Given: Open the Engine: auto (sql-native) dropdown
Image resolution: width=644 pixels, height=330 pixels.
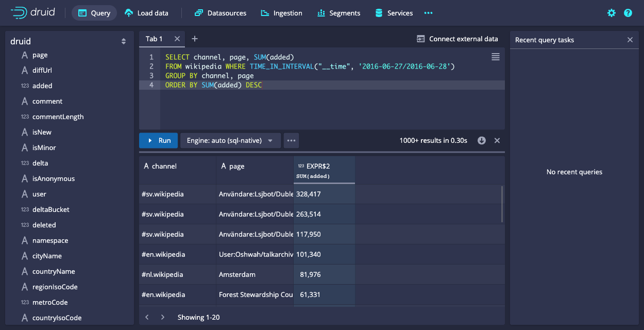Looking at the screenshot, I should pyautogui.click(x=230, y=140).
